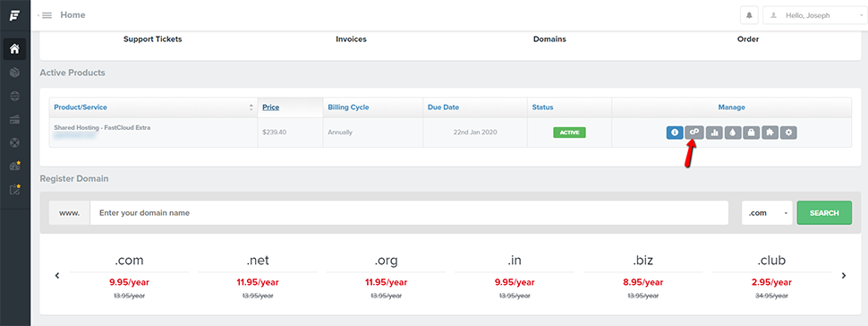The image size is (868, 326).
Task: Open the Invoices section
Action: coord(351,39)
